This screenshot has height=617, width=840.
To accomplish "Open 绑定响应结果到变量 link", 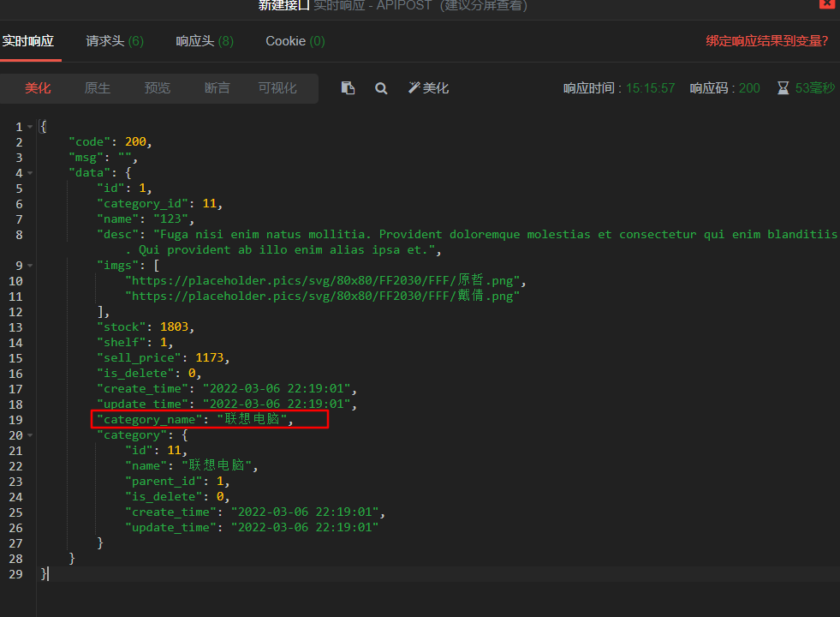I will pos(766,40).
